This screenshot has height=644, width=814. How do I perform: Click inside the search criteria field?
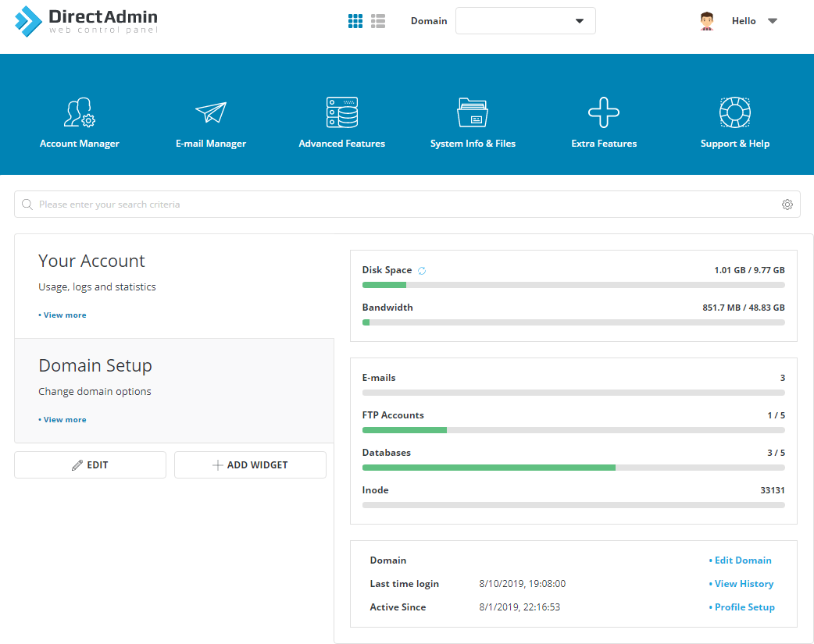(x=312, y=204)
